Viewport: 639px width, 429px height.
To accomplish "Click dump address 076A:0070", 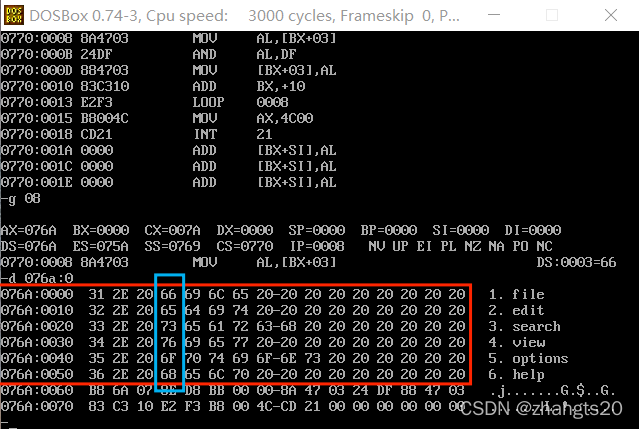I will 37,406.
